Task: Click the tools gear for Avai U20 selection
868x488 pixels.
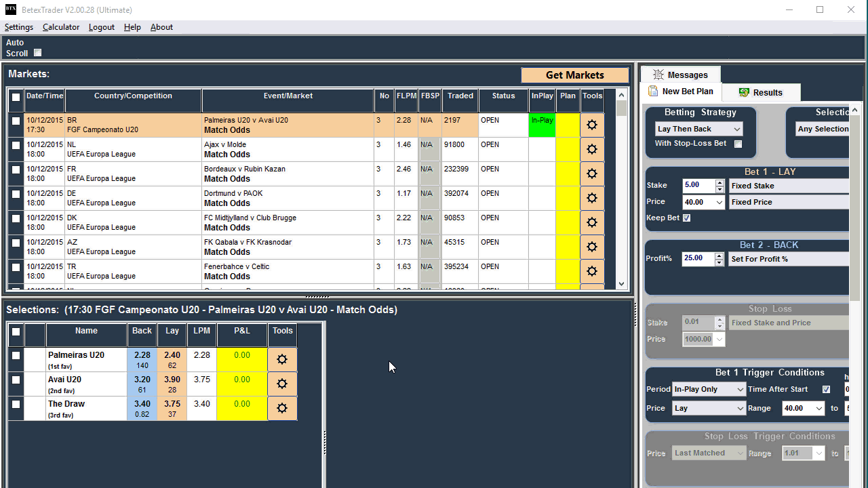Action: click(x=282, y=384)
